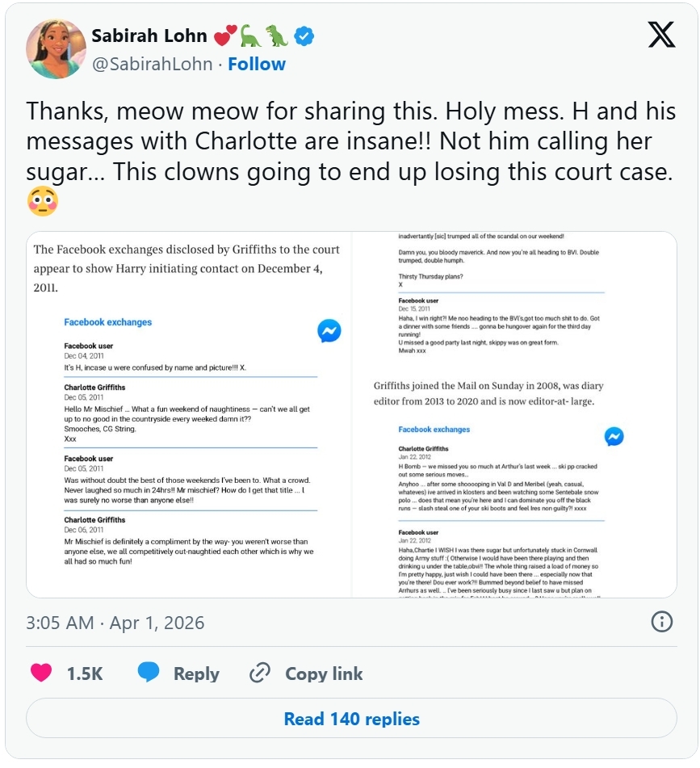Click the copy link chain icon

point(260,673)
